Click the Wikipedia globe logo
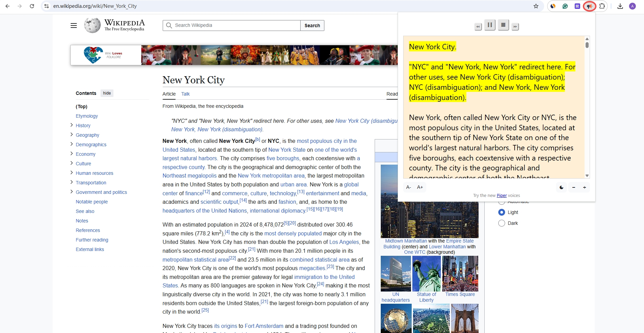This screenshot has width=644, height=333. tap(92, 26)
